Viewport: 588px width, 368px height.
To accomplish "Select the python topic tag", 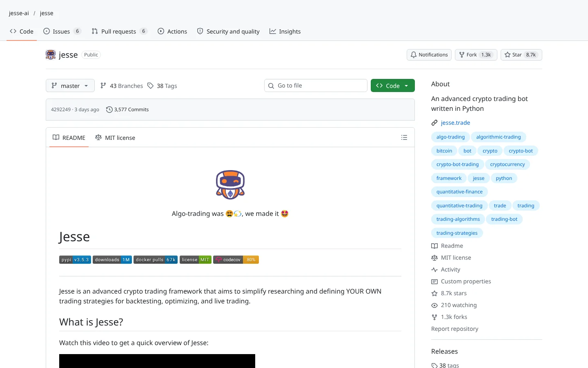I will pyautogui.click(x=504, y=178).
